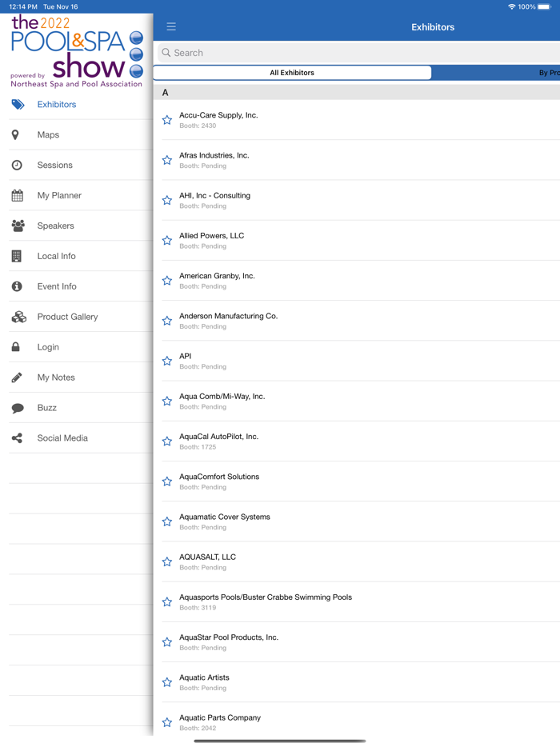Open Sessions via the clock icon

[17, 166]
